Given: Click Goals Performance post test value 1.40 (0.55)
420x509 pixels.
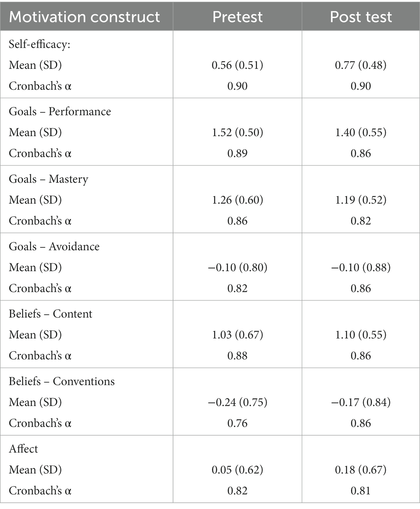Looking at the screenshot, I should coord(361,132).
